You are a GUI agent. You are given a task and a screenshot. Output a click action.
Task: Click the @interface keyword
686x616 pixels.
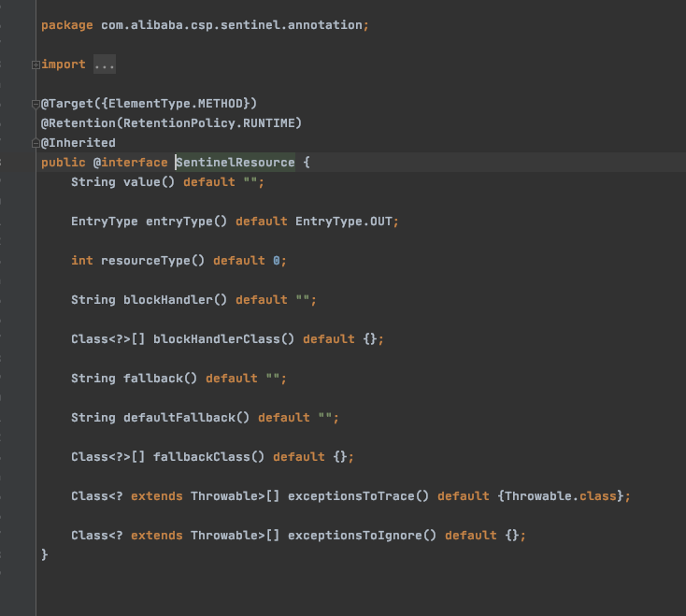point(130,163)
